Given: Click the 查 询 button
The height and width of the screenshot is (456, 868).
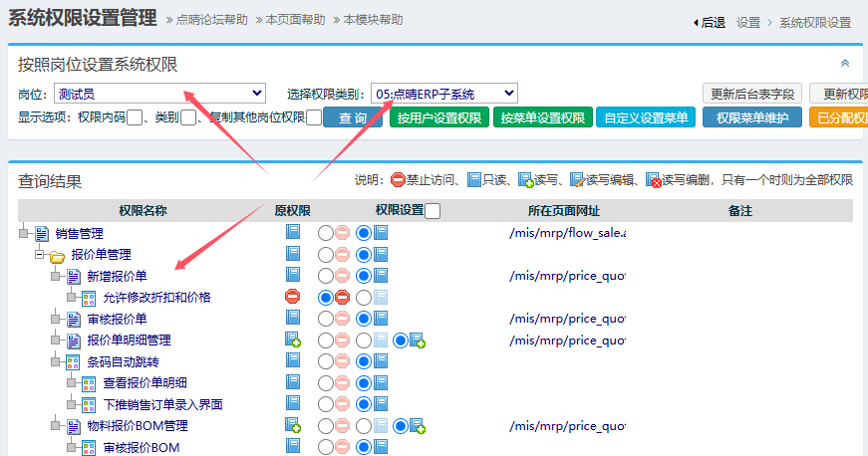Looking at the screenshot, I should point(353,118).
